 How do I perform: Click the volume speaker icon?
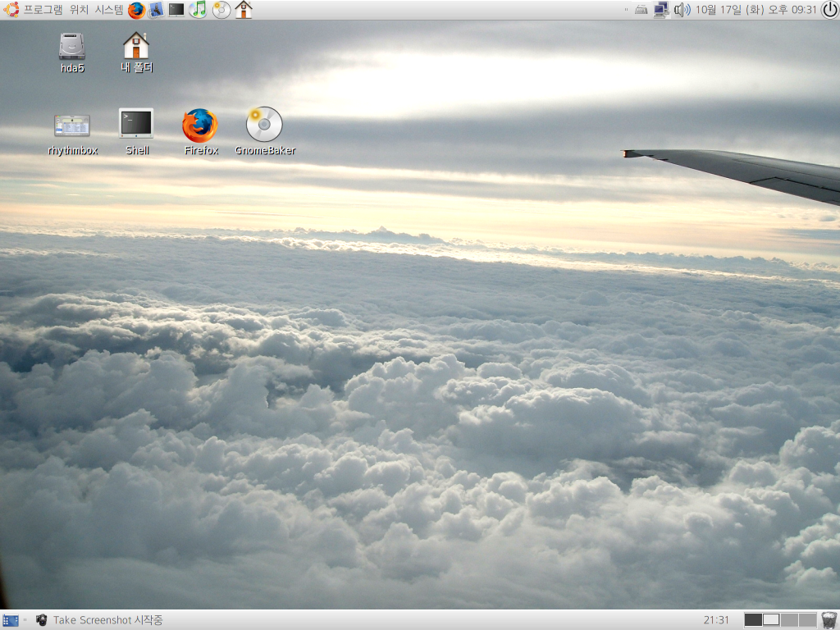682,10
